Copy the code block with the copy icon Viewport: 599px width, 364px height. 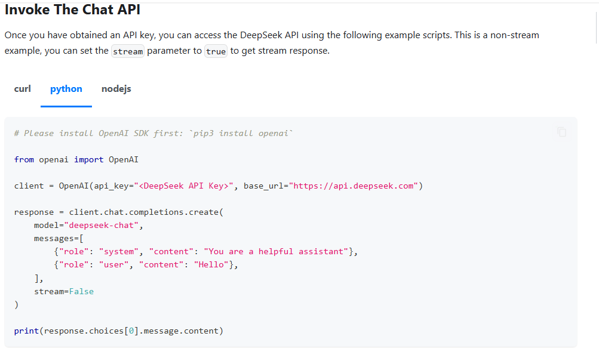point(561,132)
